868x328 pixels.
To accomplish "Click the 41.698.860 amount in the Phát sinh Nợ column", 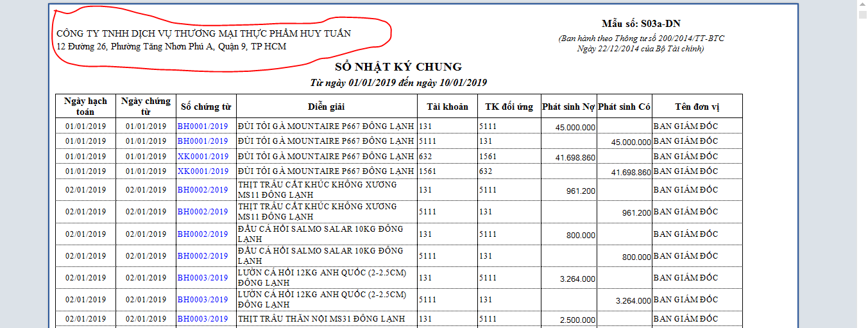I will pyautogui.click(x=575, y=158).
